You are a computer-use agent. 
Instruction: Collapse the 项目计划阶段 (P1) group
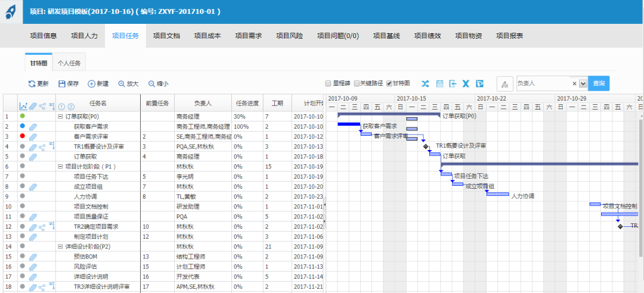[x=60, y=167]
